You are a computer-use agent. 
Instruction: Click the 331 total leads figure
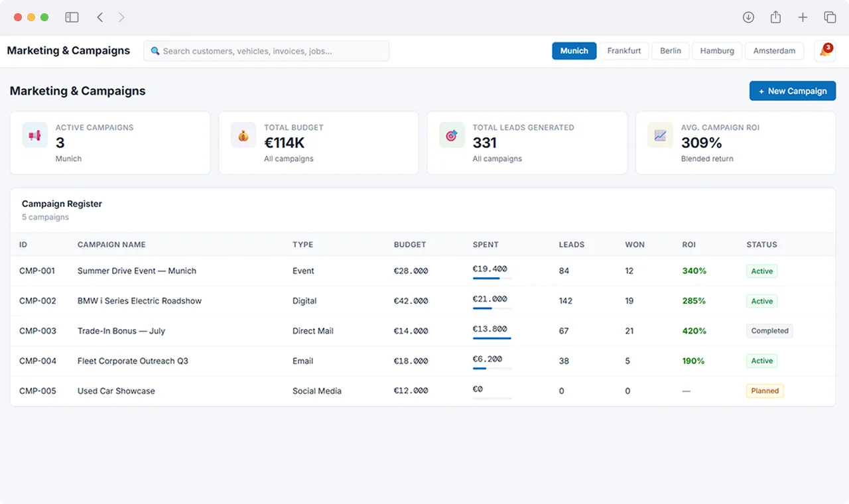tap(485, 143)
